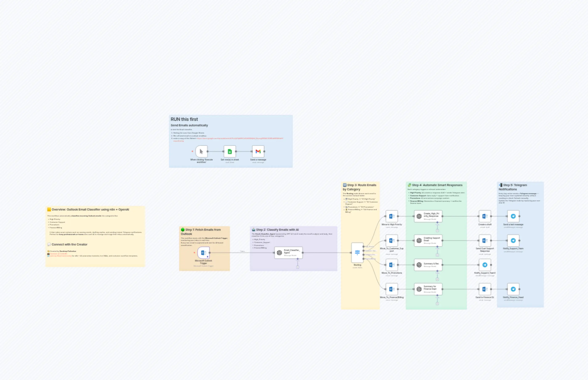
Task: Click the plus below the "Creating Support Email" node
Action: 437,255
